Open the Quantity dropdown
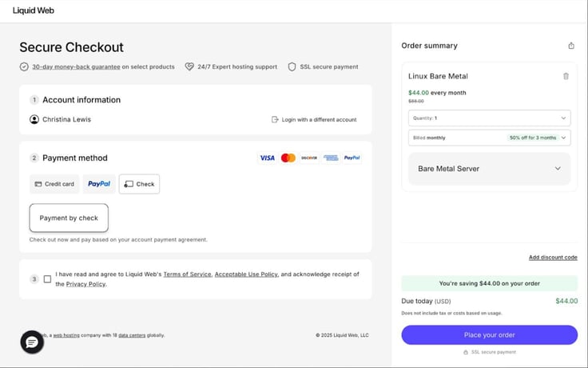This screenshot has height=368, width=588. (490, 118)
